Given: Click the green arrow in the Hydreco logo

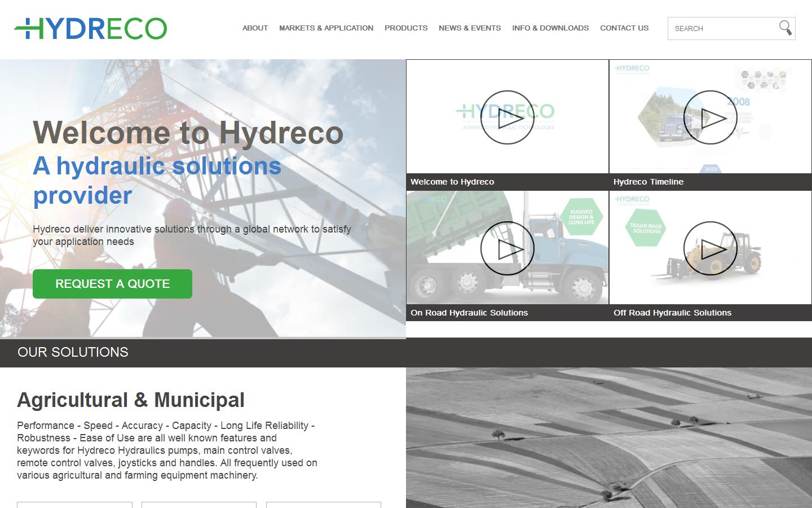Looking at the screenshot, I should click(27, 27).
